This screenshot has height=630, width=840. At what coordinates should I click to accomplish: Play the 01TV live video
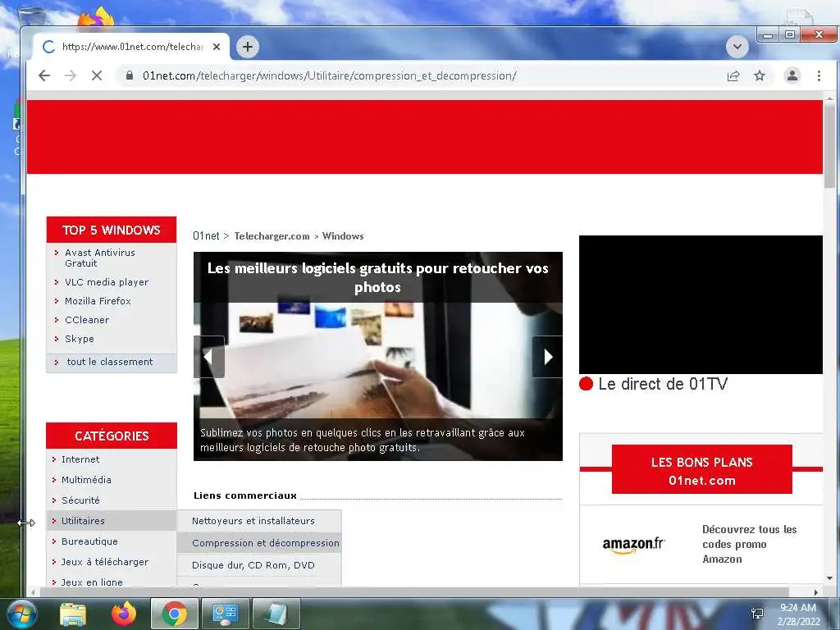pos(701,304)
